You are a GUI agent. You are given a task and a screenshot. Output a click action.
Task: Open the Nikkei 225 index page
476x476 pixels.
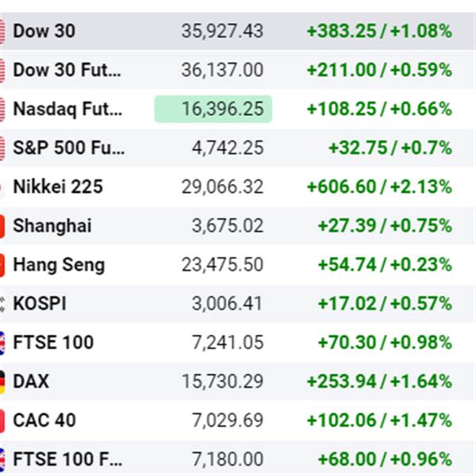(x=58, y=187)
